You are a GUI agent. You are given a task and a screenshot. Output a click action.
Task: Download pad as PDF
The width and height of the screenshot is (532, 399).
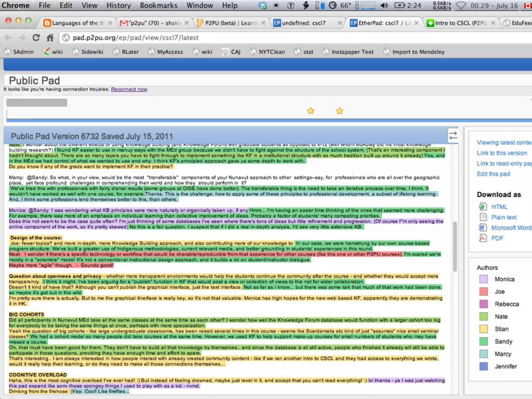(497, 238)
